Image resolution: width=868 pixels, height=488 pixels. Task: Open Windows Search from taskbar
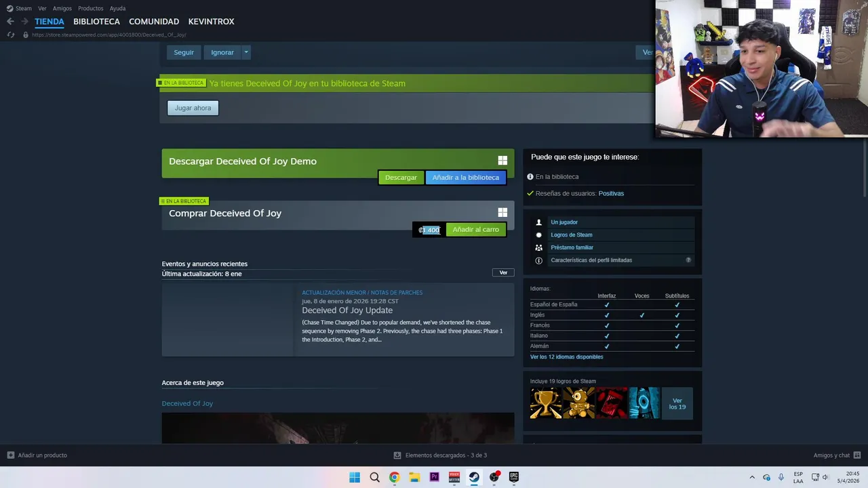point(374,477)
